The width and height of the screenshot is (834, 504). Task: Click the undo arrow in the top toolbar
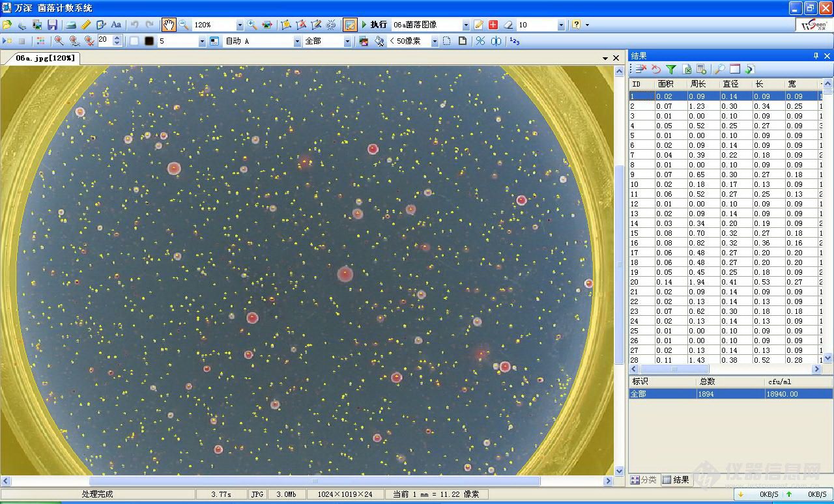tap(134, 25)
